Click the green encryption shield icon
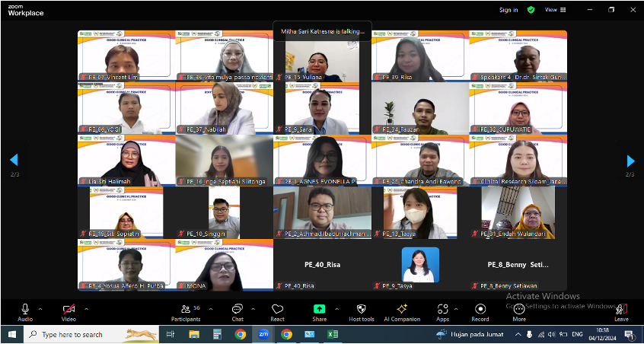This screenshot has width=644, height=344. click(531, 10)
